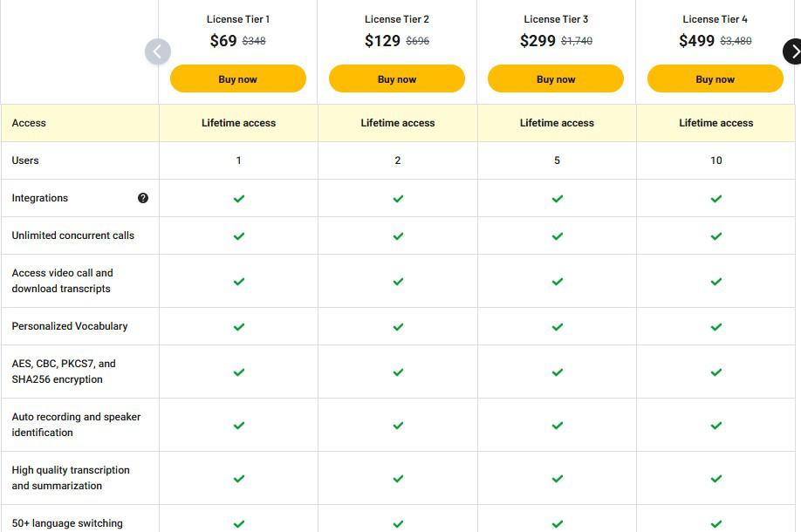This screenshot has width=801, height=532.
Task: Click Tier 4 encryption row checkmark
Action: pos(716,372)
